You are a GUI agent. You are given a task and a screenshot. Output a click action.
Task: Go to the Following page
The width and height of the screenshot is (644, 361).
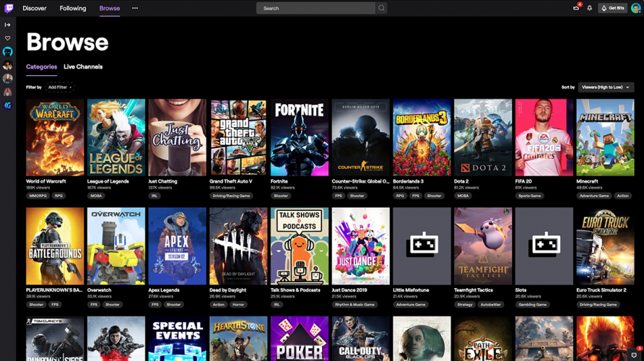(73, 8)
